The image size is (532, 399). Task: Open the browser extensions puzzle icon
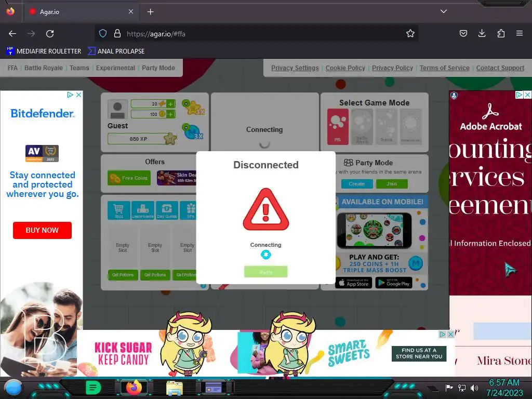click(x=501, y=34)
